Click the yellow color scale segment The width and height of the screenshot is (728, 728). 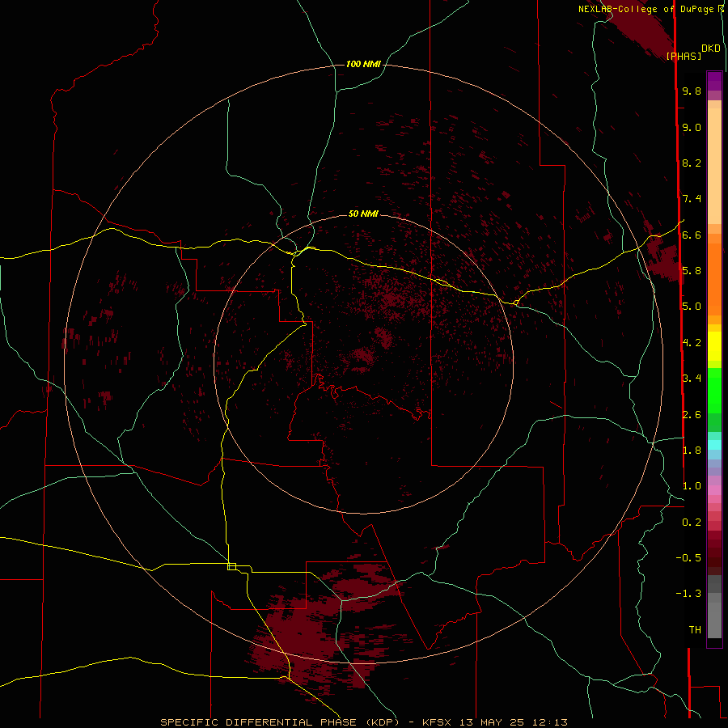[714, 346]
